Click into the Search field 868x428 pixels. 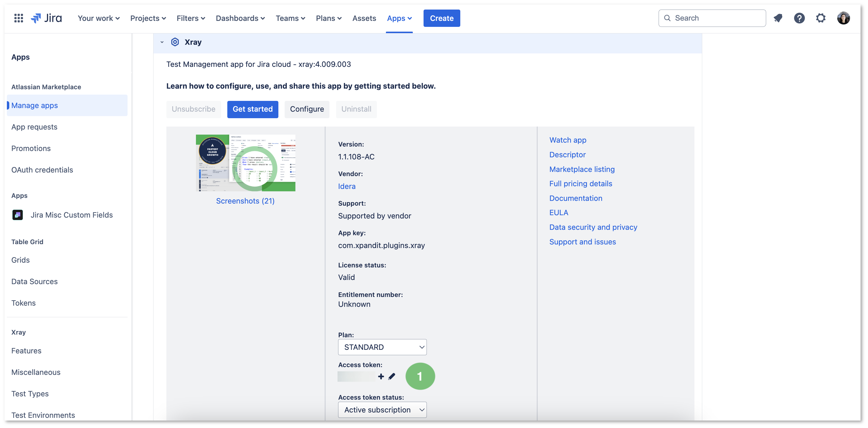pyautogui.click(x=712, y=18)
